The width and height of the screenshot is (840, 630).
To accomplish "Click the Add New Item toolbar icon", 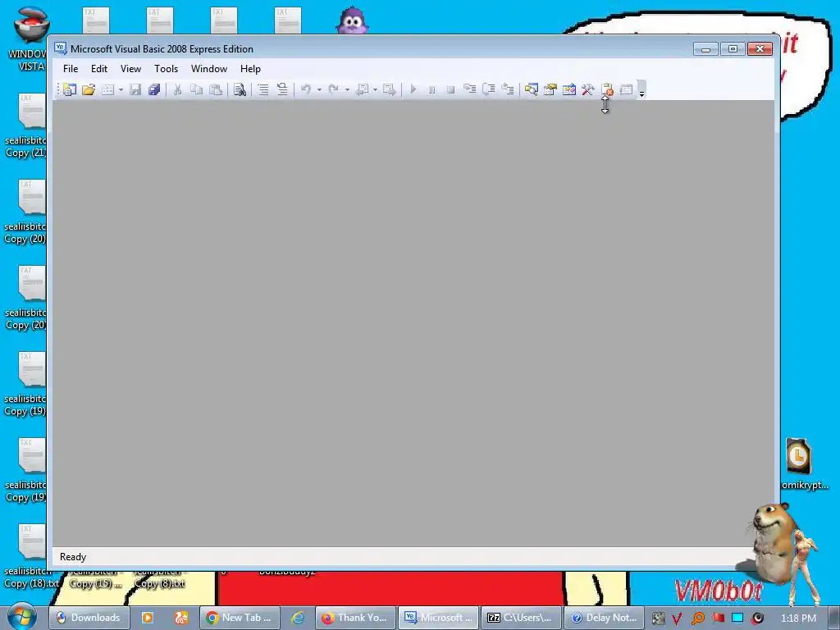I will point(107,89).
